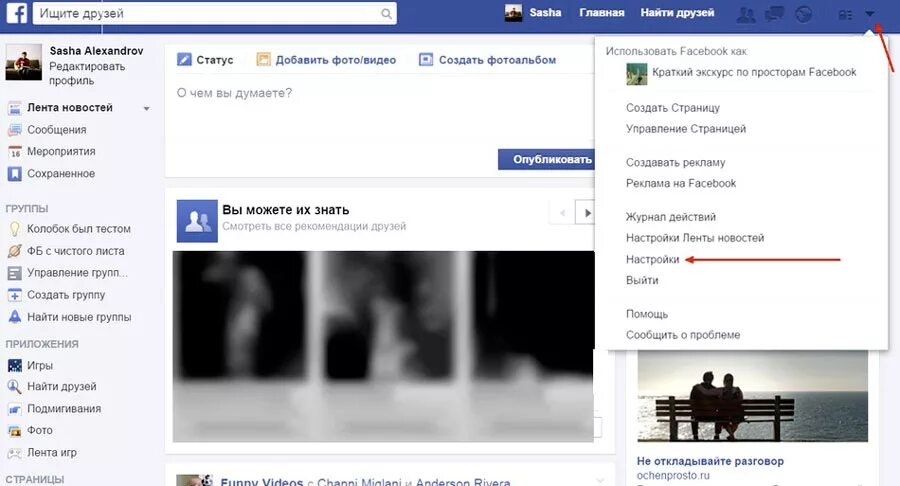Open privacy shortcuts lock icon
900x486 pixels.
point(845,14)
